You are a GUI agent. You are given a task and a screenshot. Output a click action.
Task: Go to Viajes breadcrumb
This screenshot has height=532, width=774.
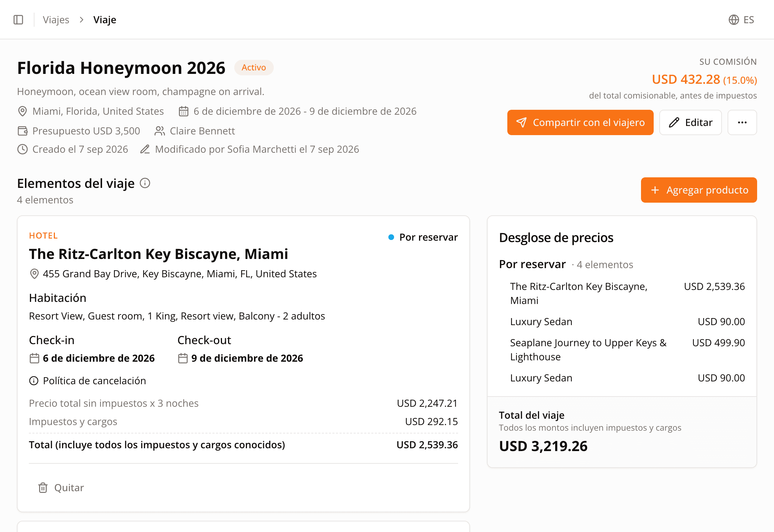[56, 20]
